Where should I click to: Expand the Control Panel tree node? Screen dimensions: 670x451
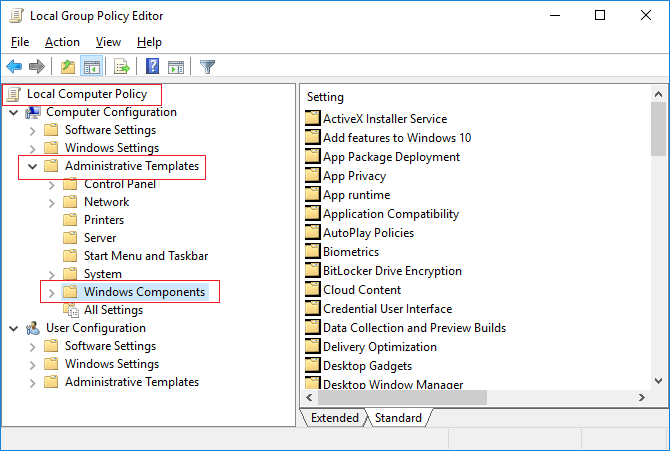click(52, 184)
